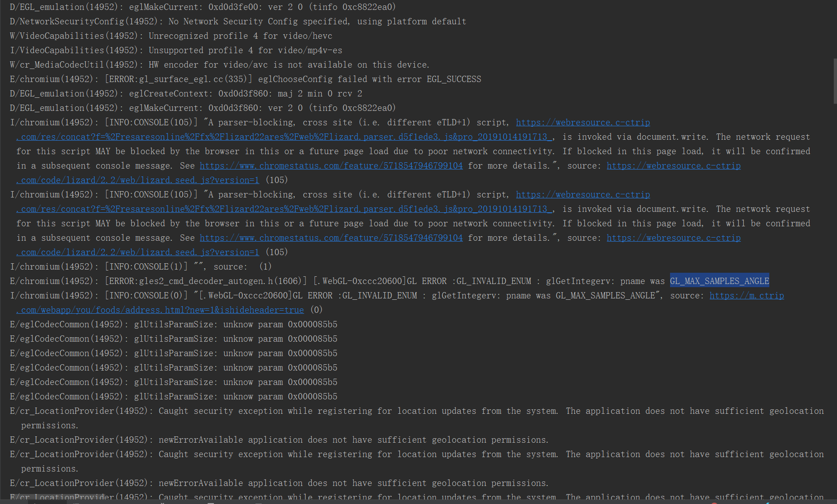Select the 'eglCreateContext: 0xd0d3f860' log line

pos(186,94)
